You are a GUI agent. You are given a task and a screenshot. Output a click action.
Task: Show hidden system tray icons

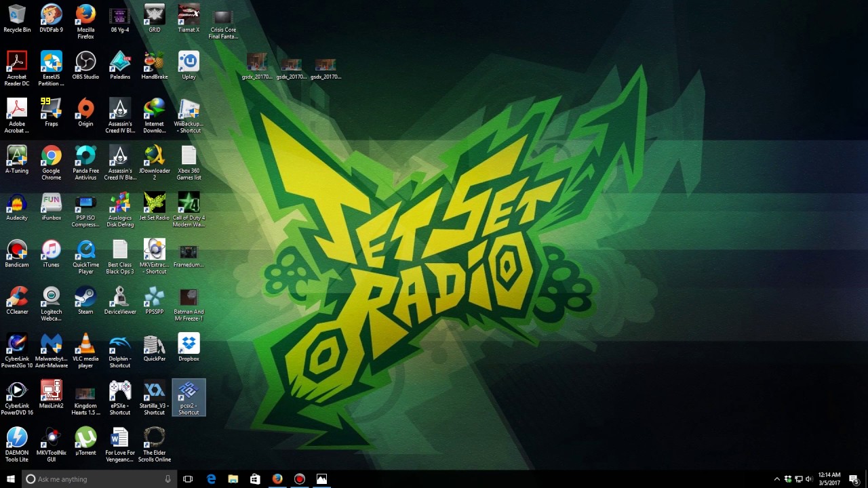777,479
